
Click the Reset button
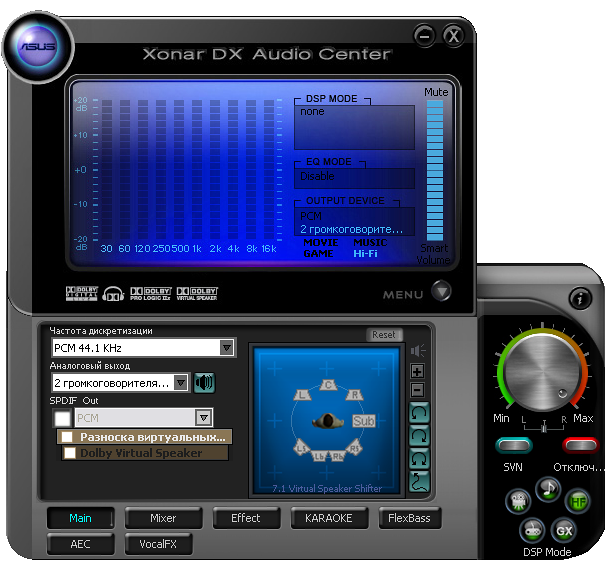[x=384, y=335]
